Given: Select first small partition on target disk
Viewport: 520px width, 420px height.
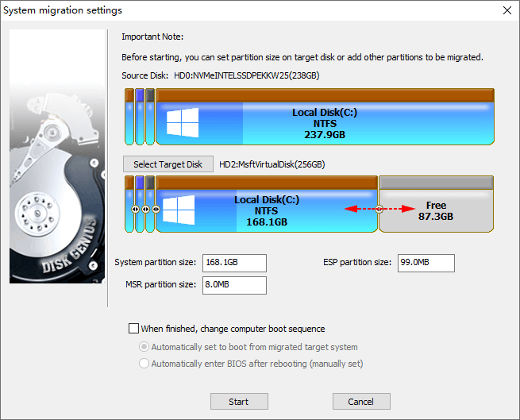Looking at the screenshot, I should (129, 204).
